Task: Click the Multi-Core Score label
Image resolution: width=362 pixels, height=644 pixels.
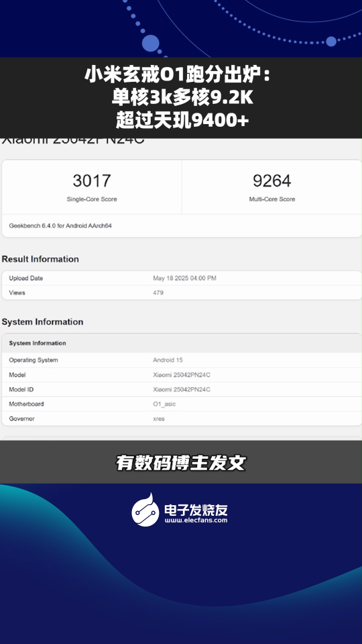Action: [x=271, y=199]
